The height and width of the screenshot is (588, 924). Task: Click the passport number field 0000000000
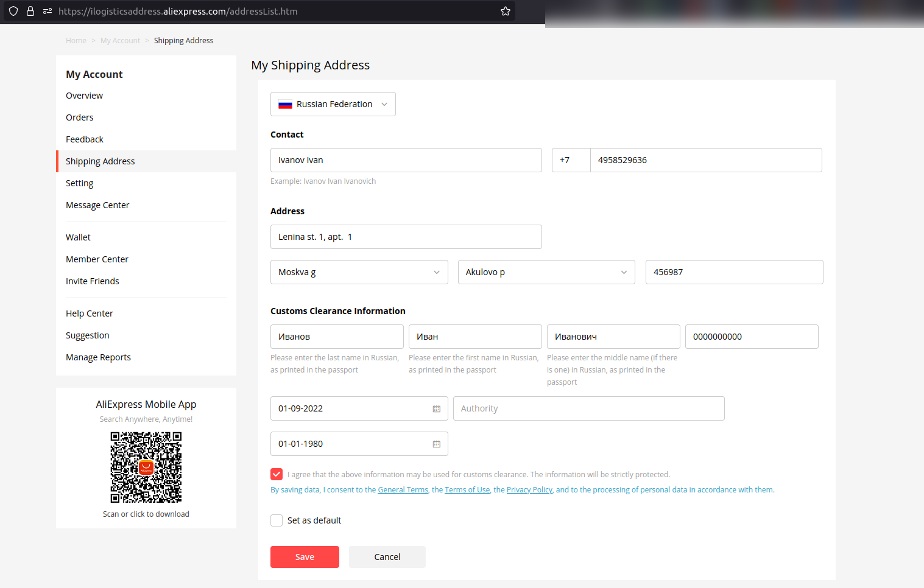click(x=752, y=337)
